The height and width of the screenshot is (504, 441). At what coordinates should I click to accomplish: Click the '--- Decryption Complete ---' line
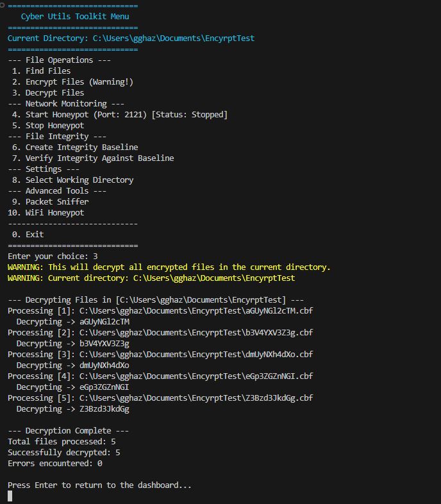(68, 431)
